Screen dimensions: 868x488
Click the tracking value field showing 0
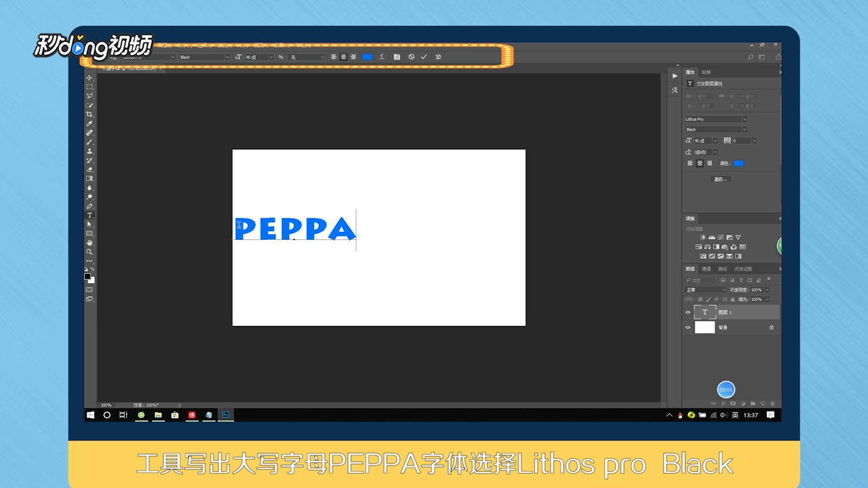point(741,141)
